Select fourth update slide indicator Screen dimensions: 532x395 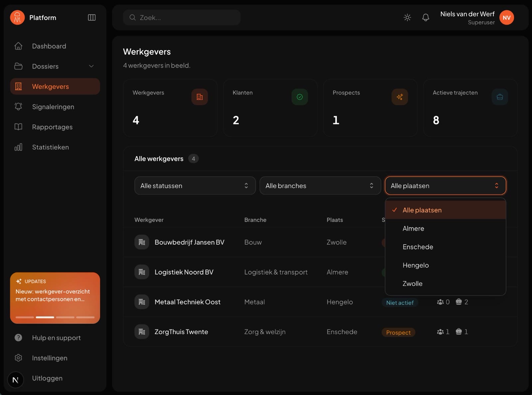click(85, 317)
